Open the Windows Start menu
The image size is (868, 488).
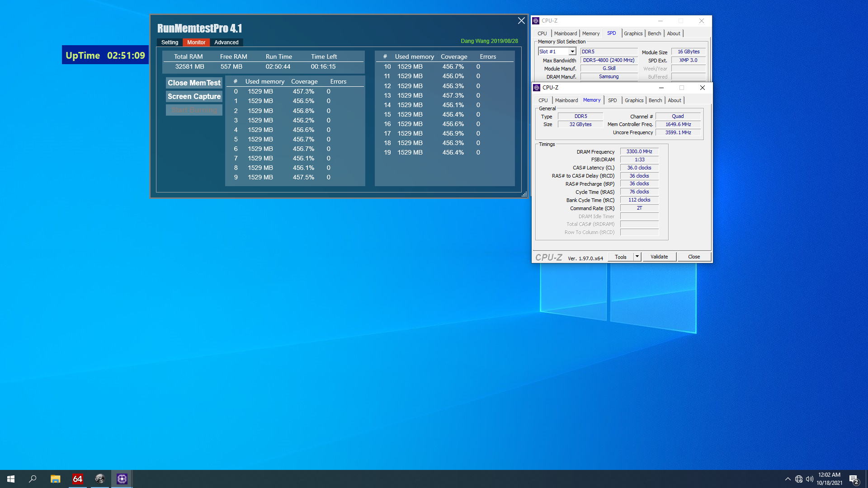[x=10, y=479]
